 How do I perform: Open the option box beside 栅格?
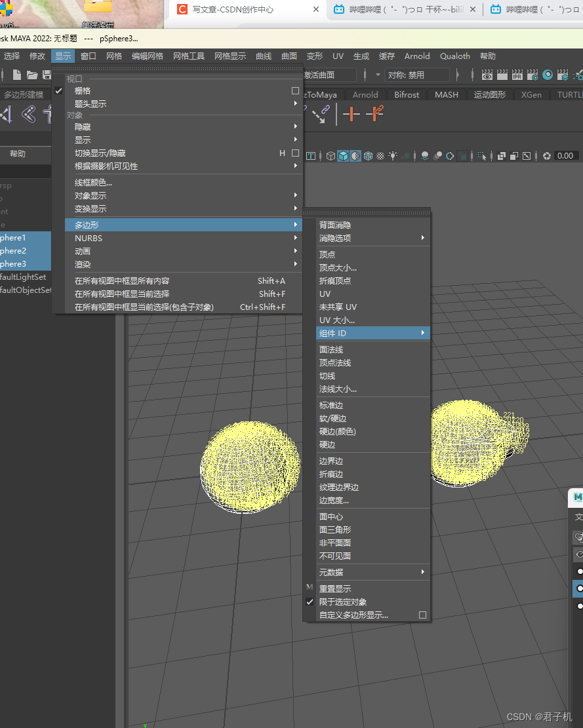[295, 91]
